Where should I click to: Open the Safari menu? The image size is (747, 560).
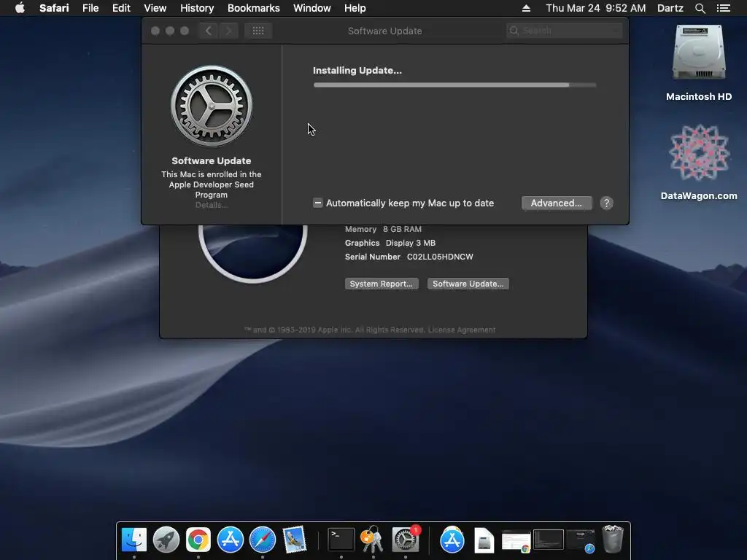pyautogui.click(x=54, y=8)
